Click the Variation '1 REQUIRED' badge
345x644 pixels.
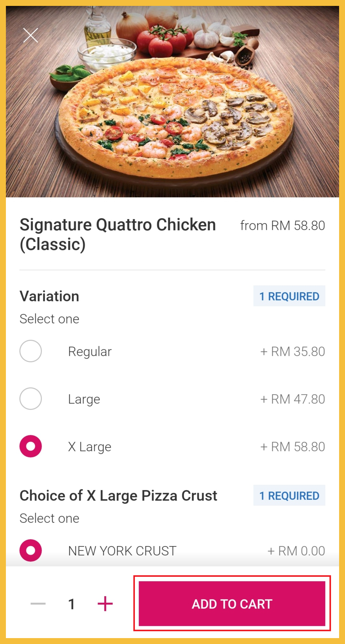[x=289, y=296]
